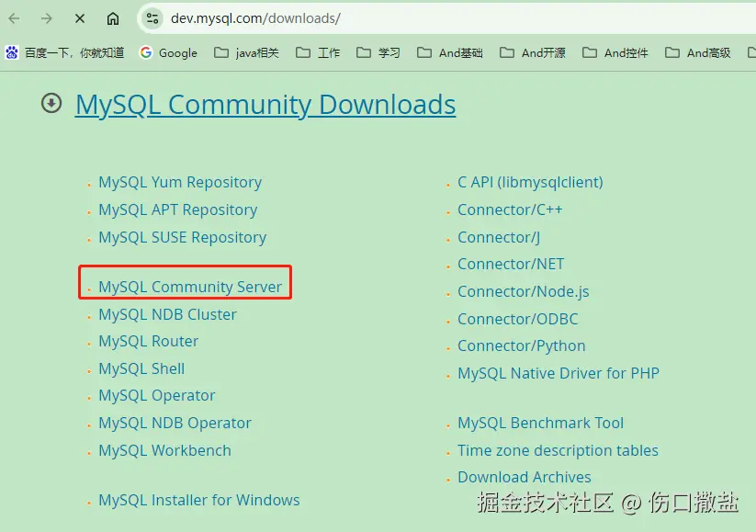The image size is (756, 532).
Task: Click the browser forward arrow
Action: pyautogui.click(x=47, y=18)
